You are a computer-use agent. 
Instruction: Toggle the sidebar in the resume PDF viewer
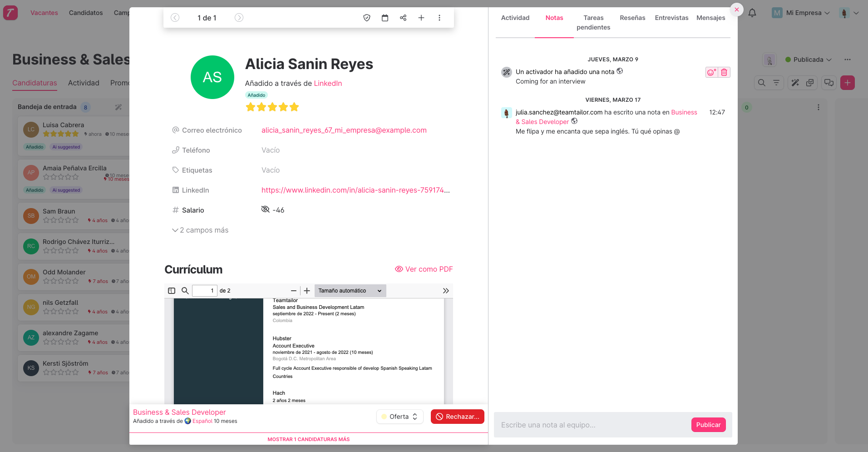[x=172, y=290]
